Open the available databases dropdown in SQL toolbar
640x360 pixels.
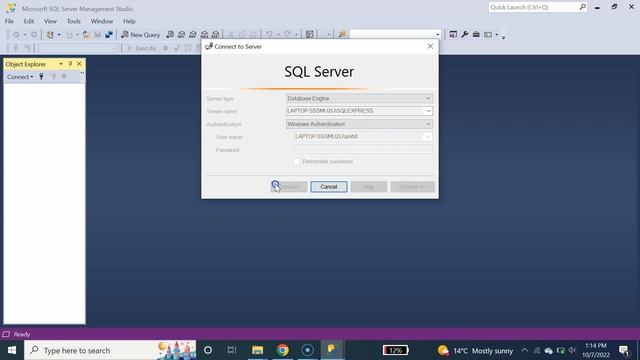(77, 48)
